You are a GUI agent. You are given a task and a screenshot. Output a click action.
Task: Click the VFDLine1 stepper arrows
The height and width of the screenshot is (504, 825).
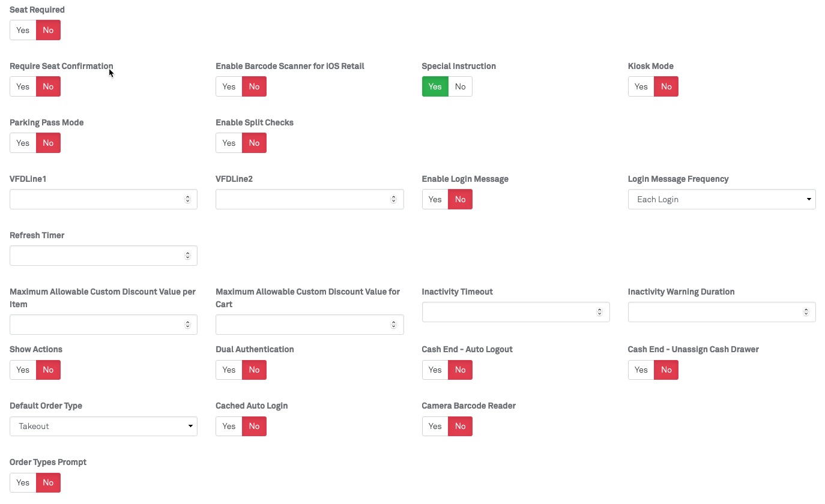click(x=187, y=199)
